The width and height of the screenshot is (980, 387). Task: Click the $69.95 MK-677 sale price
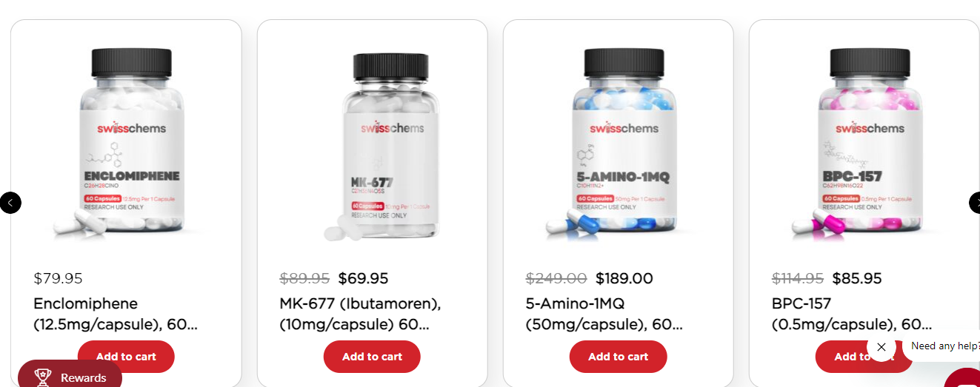pyautogui.click(x=363, y=278)
